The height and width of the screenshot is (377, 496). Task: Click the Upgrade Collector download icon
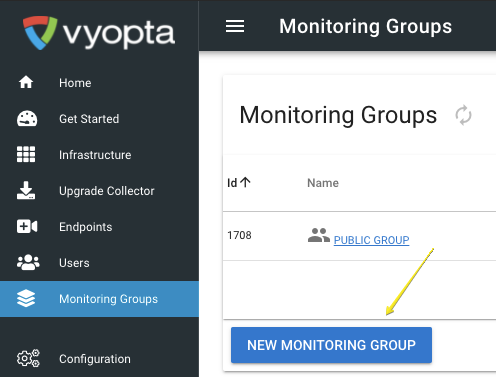(x=26, y=190)
